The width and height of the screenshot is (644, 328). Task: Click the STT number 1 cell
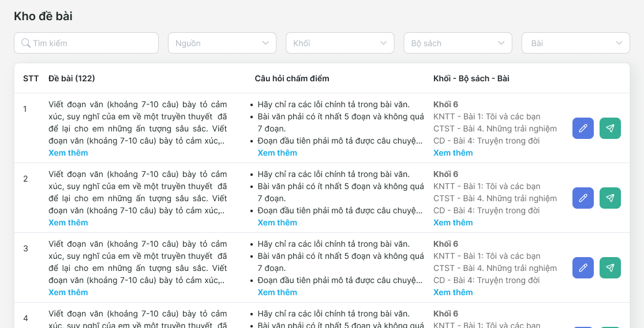pyautogui.click(x=25, y=109)
